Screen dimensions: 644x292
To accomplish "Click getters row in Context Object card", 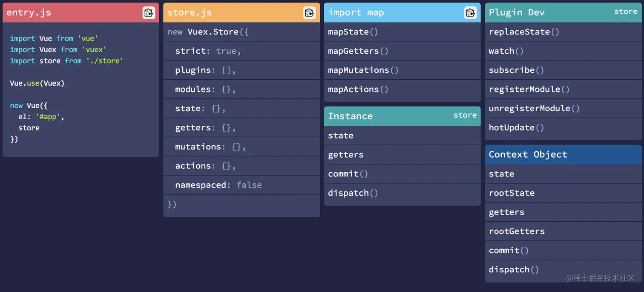I will [563, 212].
